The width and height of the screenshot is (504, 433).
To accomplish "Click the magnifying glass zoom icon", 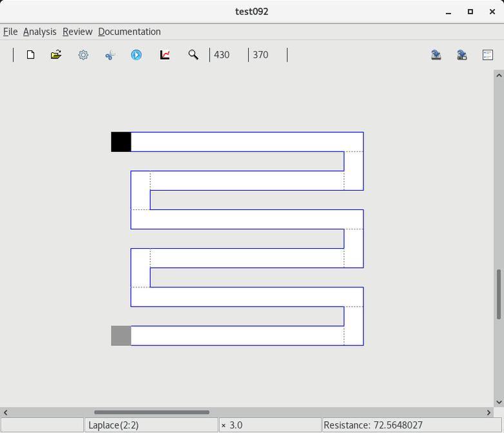I will coord(193,55).
